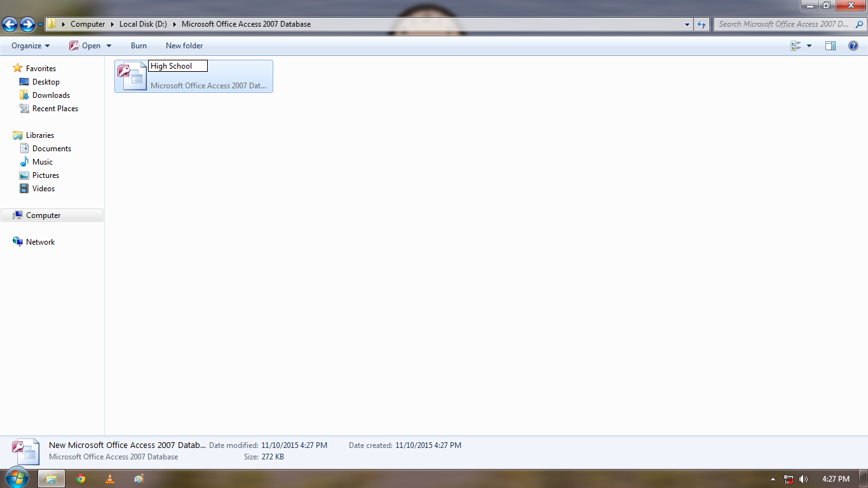Open the More options view dropdown arrow
868x488 pixels.
coord(809,46)
